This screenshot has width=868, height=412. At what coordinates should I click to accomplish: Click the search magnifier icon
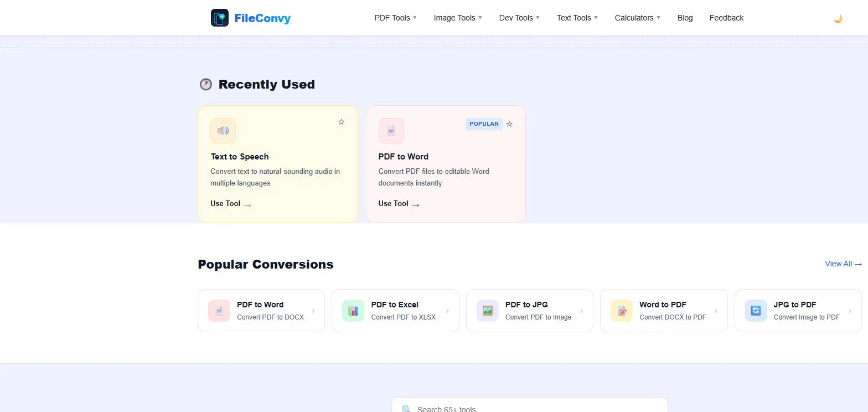(406, 409)
